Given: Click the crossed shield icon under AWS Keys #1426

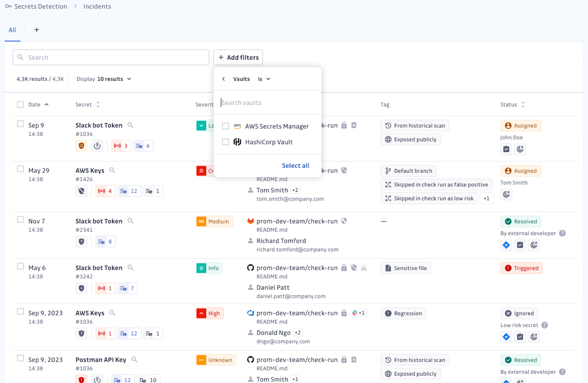Looking at the screenshot, I should [81, 191].
